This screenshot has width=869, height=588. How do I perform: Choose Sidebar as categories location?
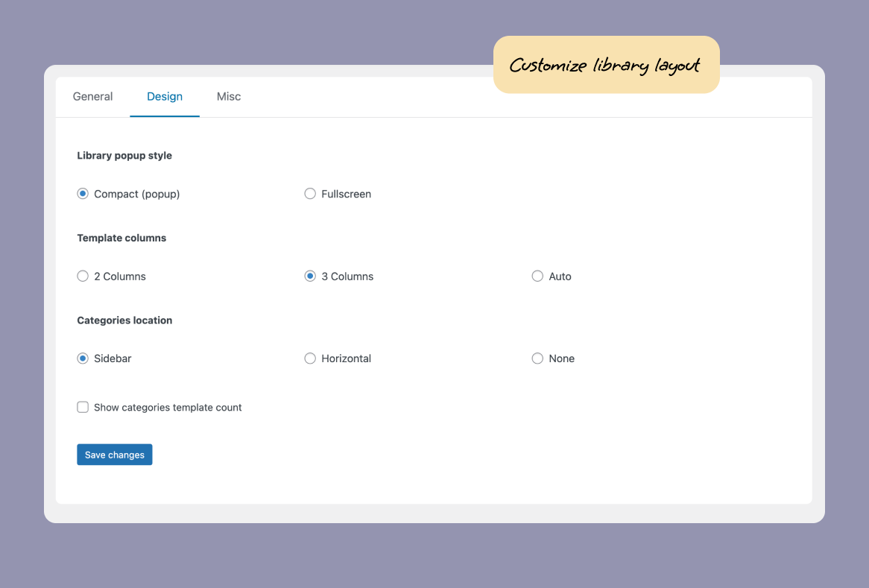point(83,358)
